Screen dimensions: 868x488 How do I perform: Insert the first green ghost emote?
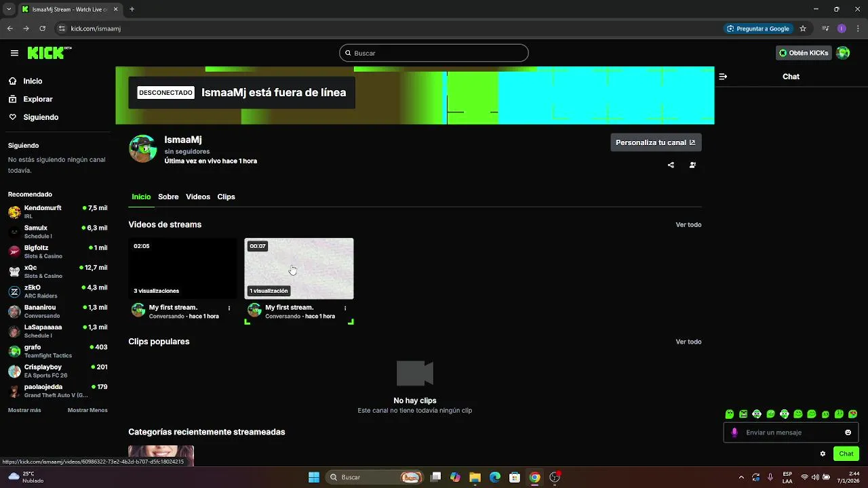pyautogui.click(x=730, y=414)
